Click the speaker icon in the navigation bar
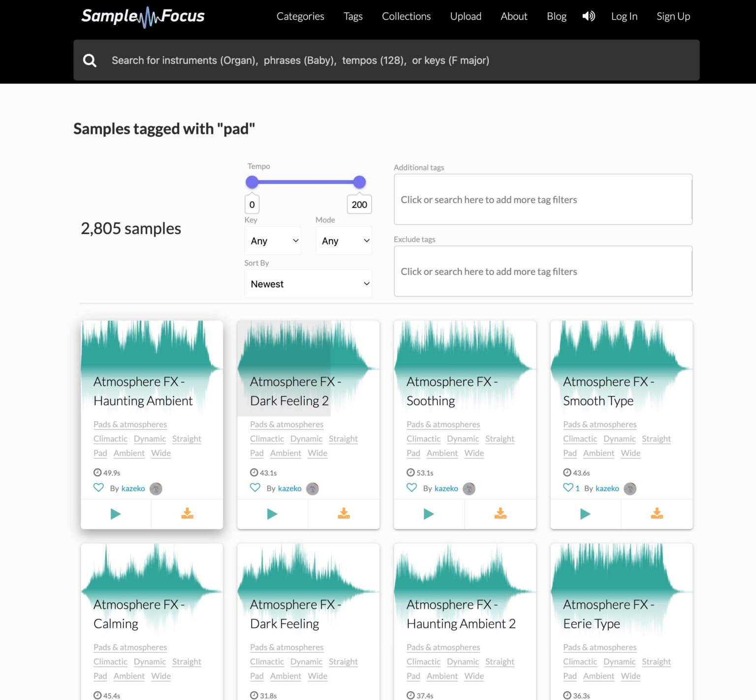756x700 pixels. (x=588, y=16)
